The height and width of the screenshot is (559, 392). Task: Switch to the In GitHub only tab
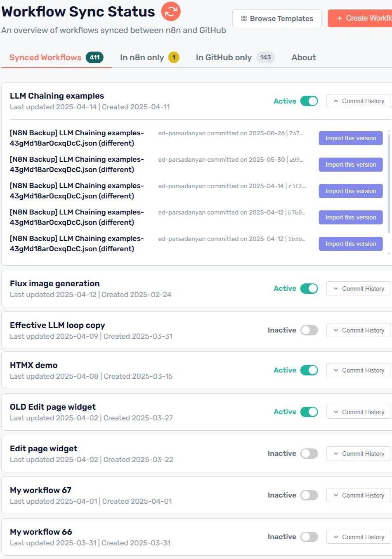pyautogui.click(x=224, y=58)
